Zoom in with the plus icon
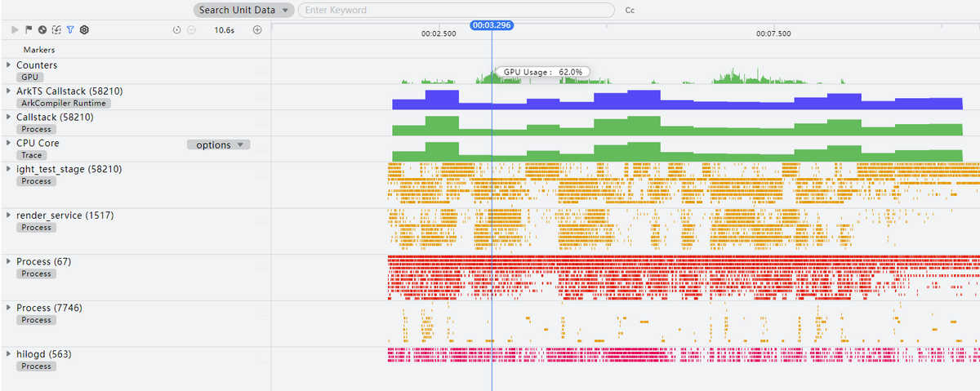Screen dimensions: 980x391 [257, 30]
